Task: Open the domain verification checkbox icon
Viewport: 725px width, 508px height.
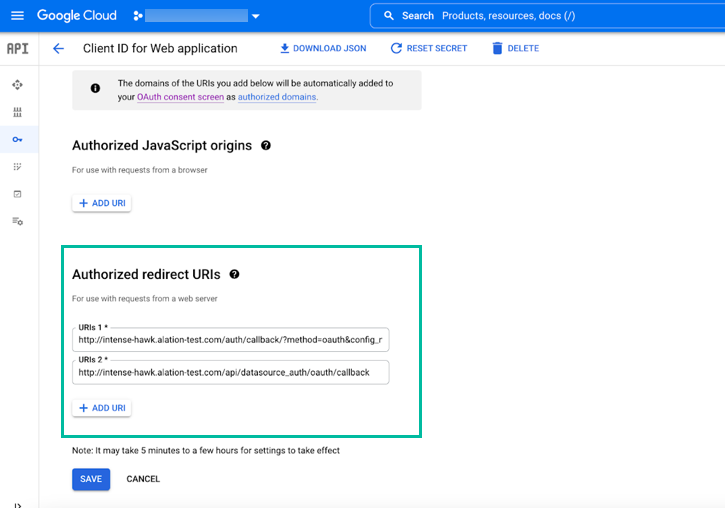Action: [x=18, y=194]
